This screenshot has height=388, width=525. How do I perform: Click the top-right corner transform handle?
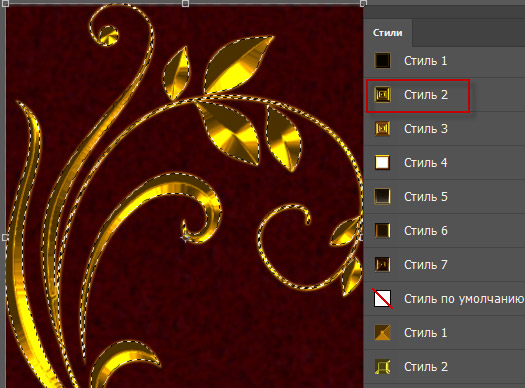click(363, 3)
